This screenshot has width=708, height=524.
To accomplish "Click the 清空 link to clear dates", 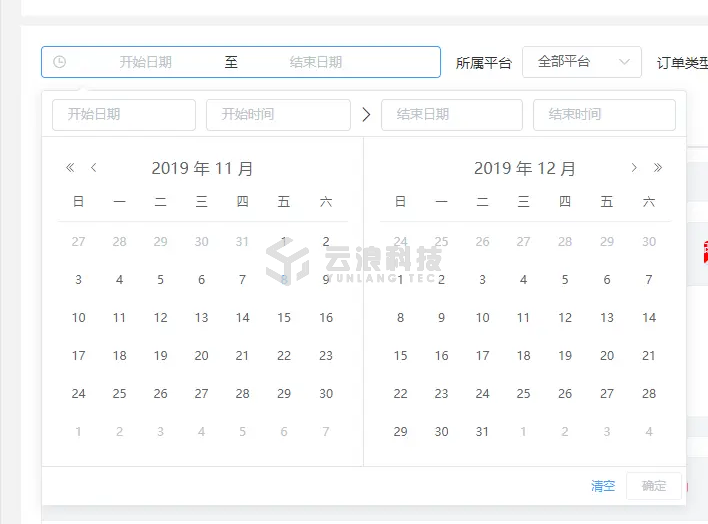I will [603, 486].
